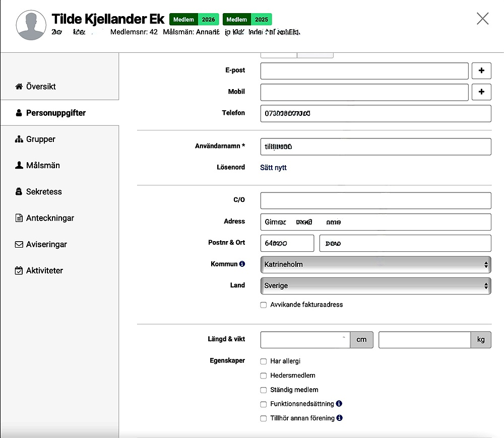
Task: Toggle the Ständig medlem checkbox
Action: [264, 390]
